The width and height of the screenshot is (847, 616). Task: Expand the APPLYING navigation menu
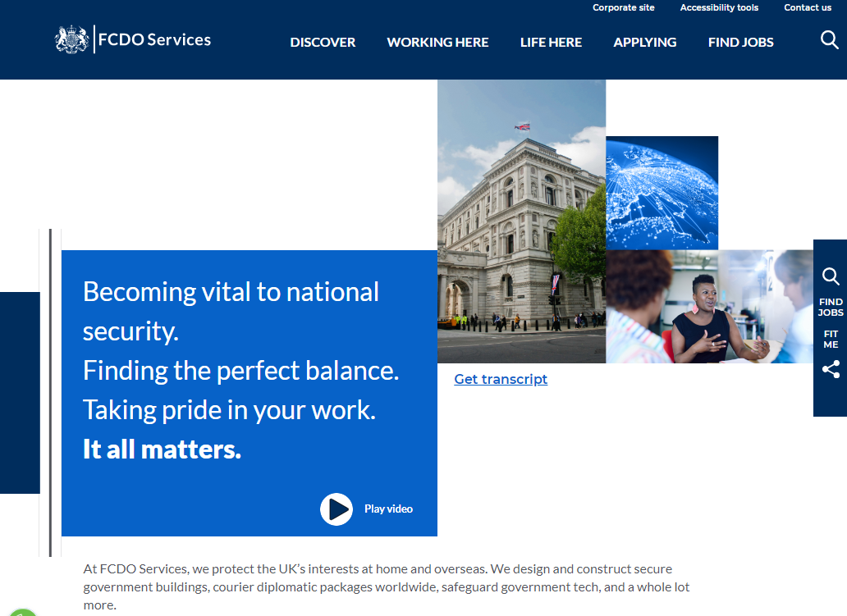click(645, 42)
